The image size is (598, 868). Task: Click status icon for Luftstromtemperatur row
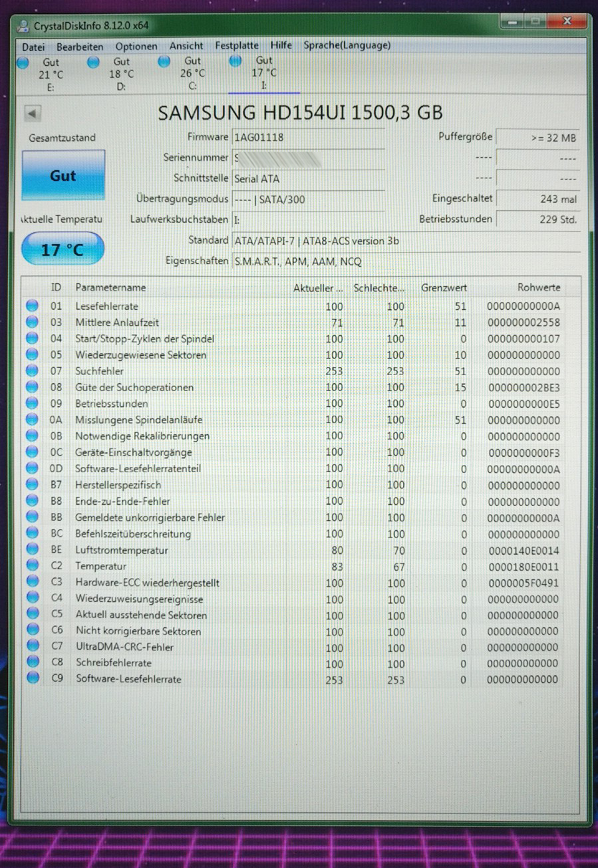pos(32,550)
